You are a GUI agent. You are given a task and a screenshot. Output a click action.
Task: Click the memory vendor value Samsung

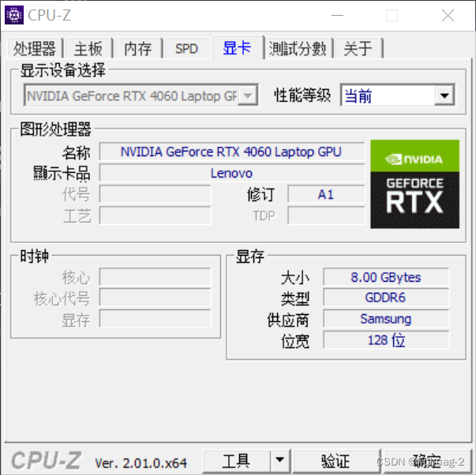click(386, 319)
